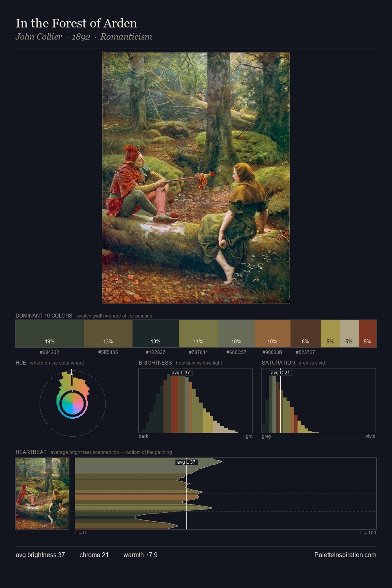Click the hex code #666C57

pos(236,352)
